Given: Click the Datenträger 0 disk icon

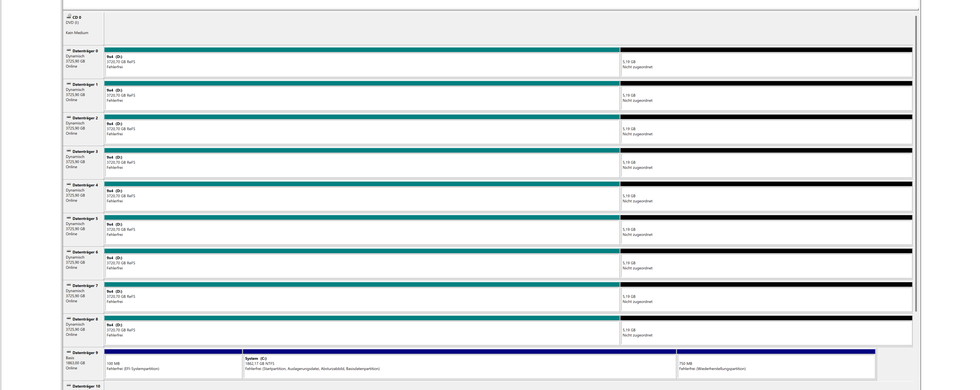Looking at the screenshot, I should point(69,50).
